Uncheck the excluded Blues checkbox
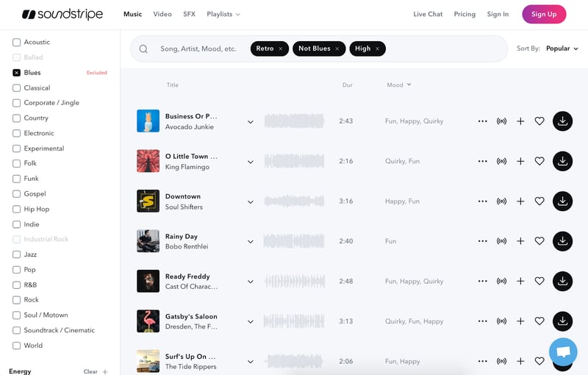 pyautogui.click(x=16, y=73)
